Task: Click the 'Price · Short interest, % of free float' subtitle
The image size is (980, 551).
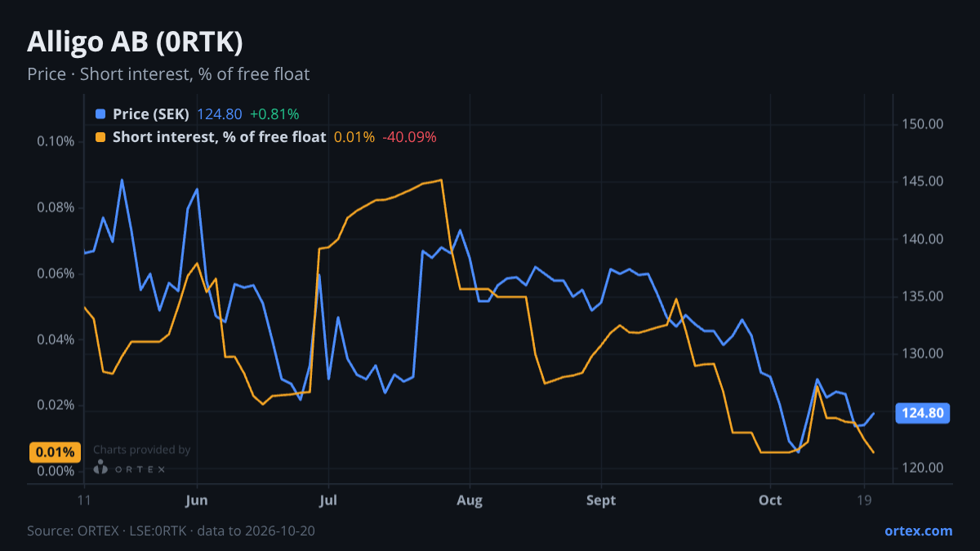Action: click(168, 74)
